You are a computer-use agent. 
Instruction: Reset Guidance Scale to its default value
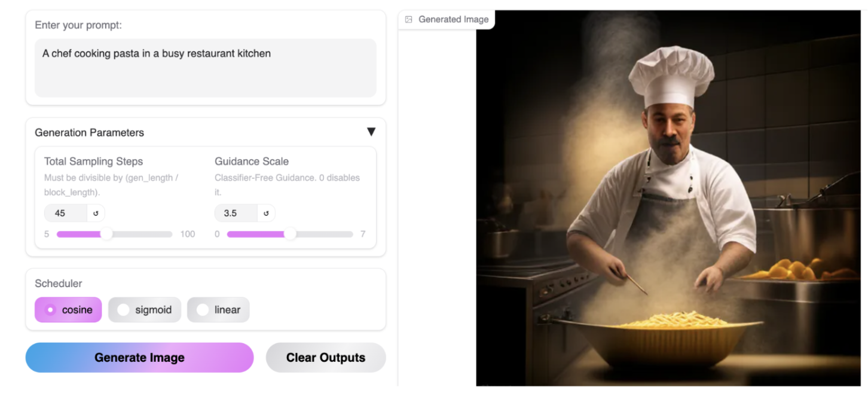click(266, 213)
